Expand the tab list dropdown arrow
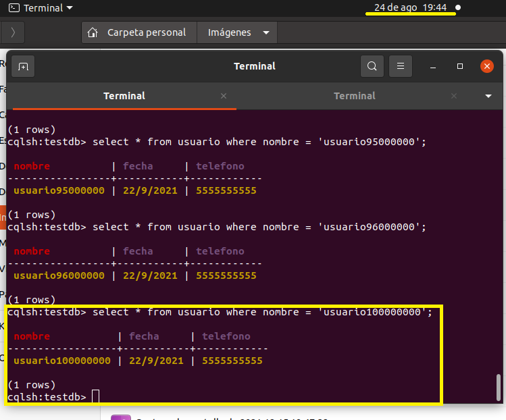The image size is (506, 420). coord(488,96)
